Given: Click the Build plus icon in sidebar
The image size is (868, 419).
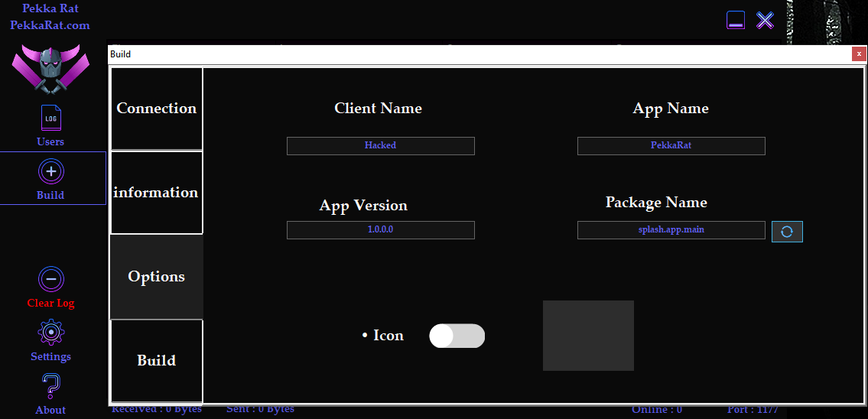Looking at the screenshot, I should tap(50, 171).
